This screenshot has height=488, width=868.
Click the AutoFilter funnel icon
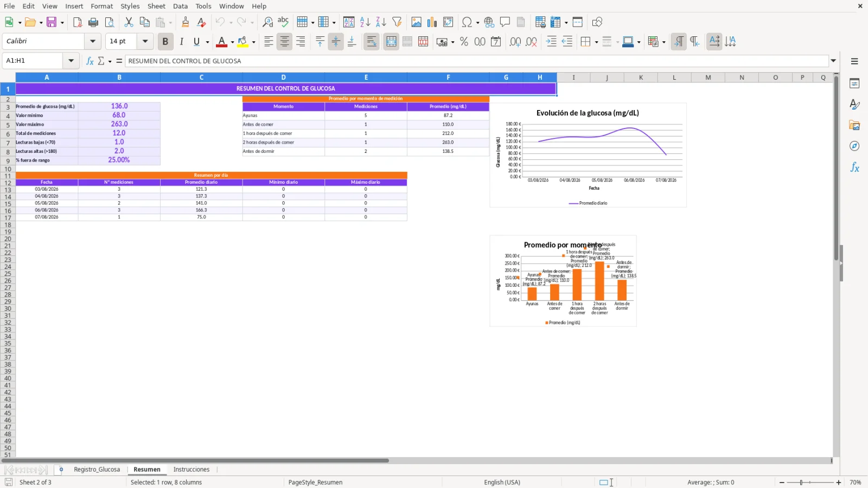tap(397, 22)
